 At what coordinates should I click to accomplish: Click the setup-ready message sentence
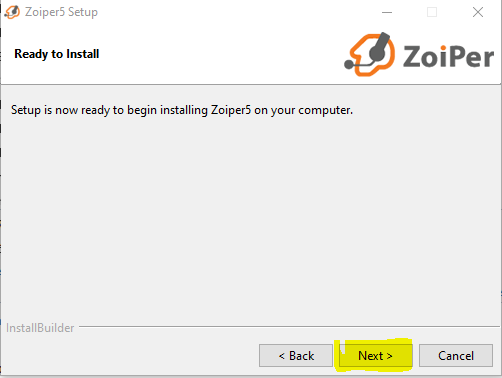click(x=182, y=110)
